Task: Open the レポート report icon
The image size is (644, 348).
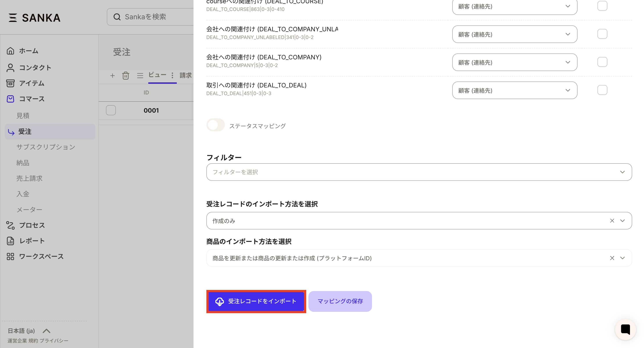Action: [x=10, y=241]
